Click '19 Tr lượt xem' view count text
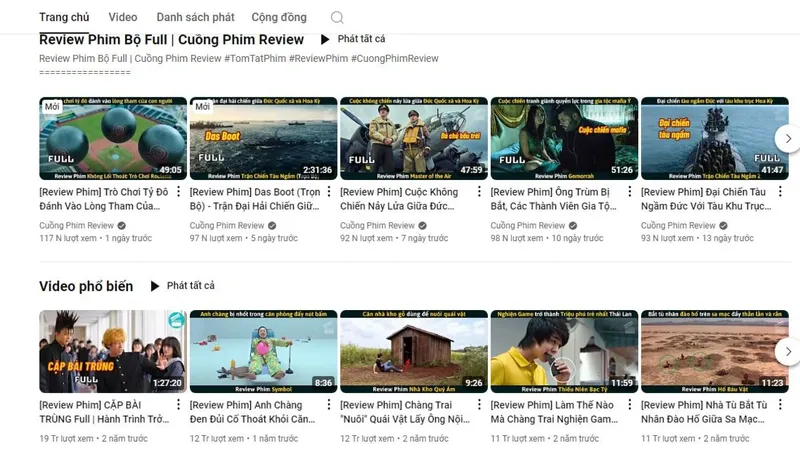Viewport: 800px width, 450px height. (x=66, y=438)
